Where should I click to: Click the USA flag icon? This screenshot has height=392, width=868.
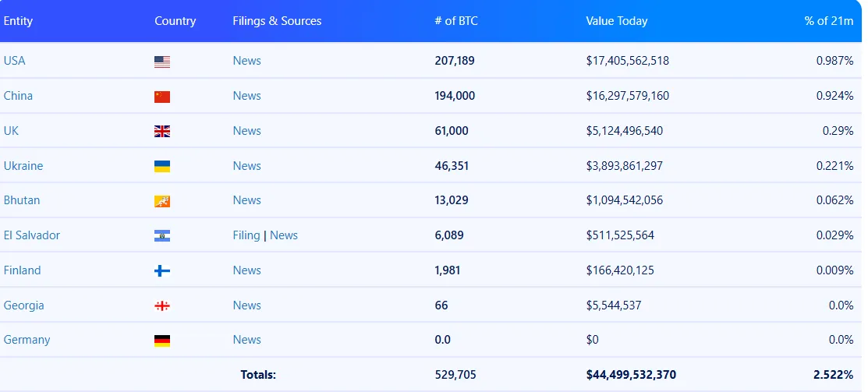tap(162, 62)
